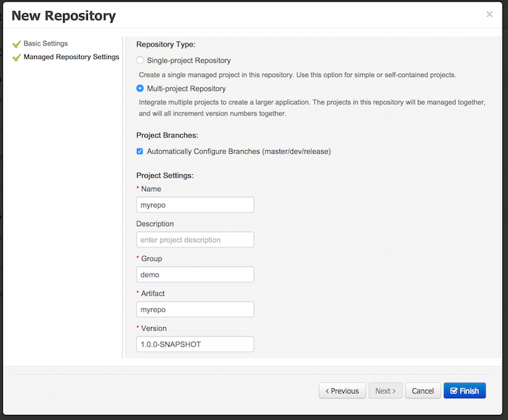Click the Artifact text field
This screenshot has height=420, width=508.
[195, 310]
